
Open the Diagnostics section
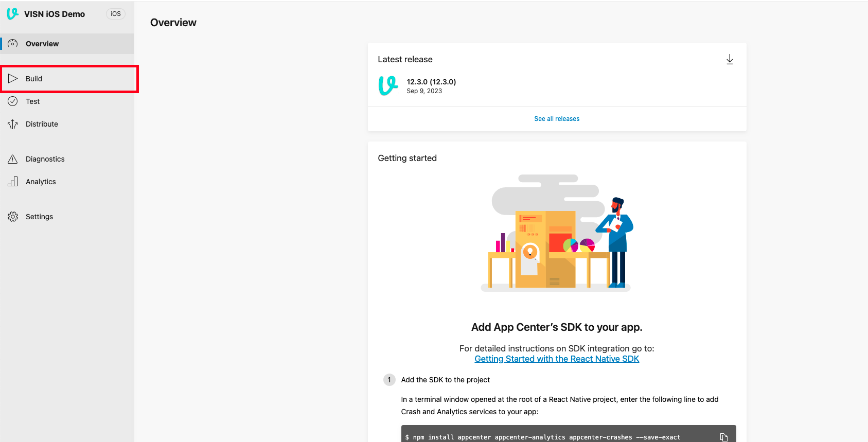tap(67, 159)
